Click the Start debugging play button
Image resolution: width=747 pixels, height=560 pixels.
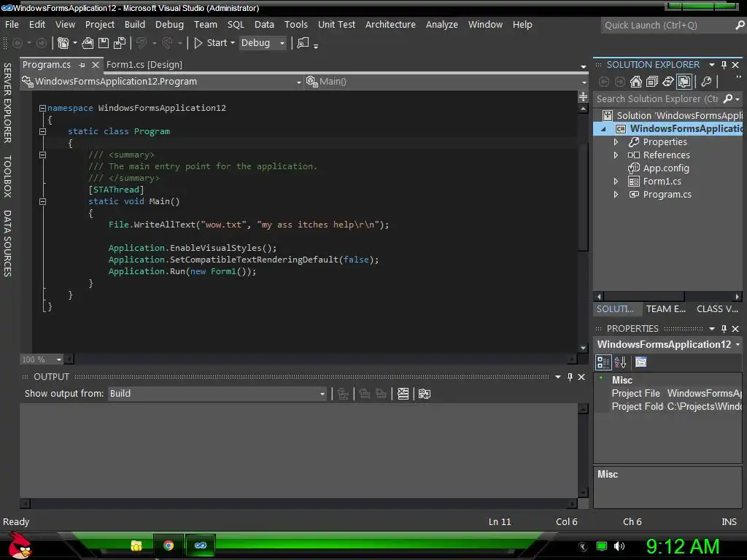click(x=198, y=43)
